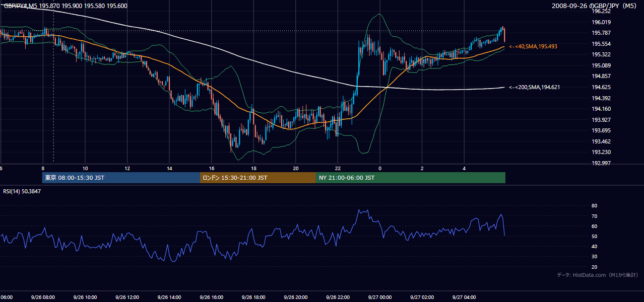
Task: Click RSI scale label 70
Action: pos(595,216)
